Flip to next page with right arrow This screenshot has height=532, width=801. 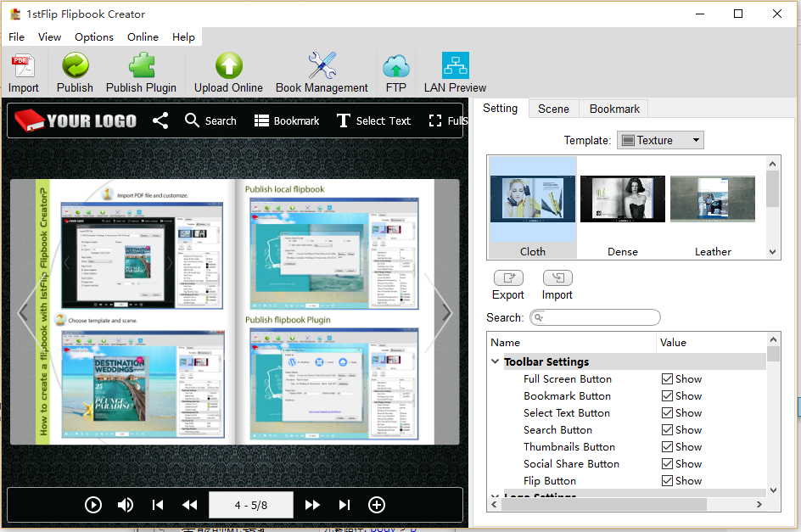pyautogui.click(x=446, y=312)
